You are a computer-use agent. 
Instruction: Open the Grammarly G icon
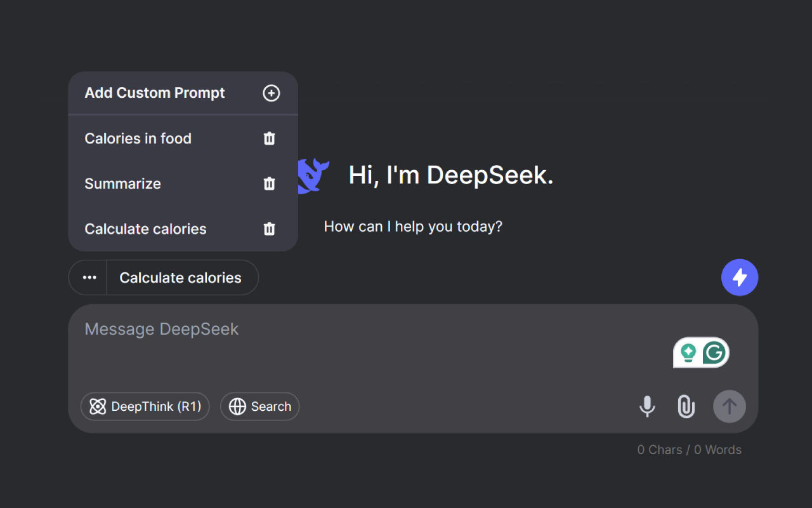point(714,352)
